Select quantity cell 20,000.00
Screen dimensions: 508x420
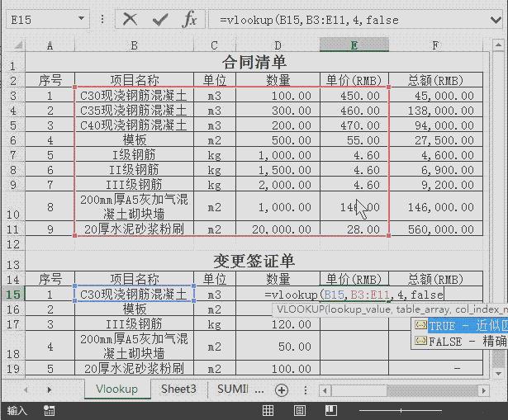(278, 229)
